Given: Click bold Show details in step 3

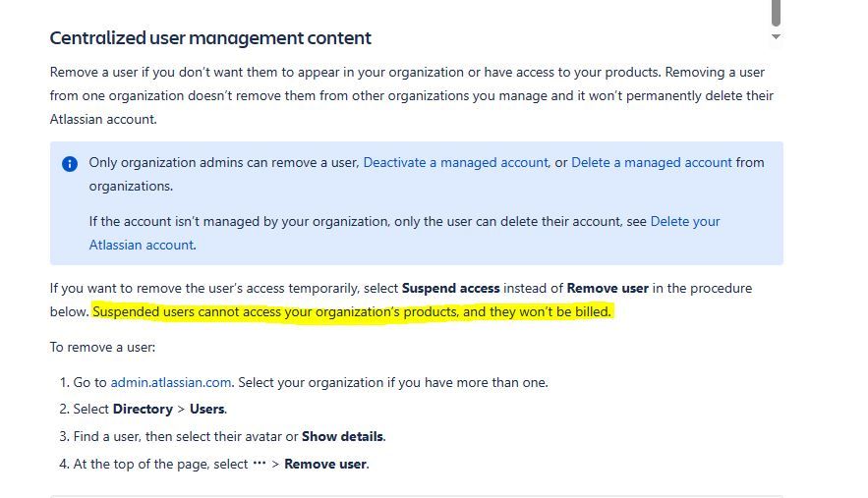Looking at the screenshot, I should point(342,436).
